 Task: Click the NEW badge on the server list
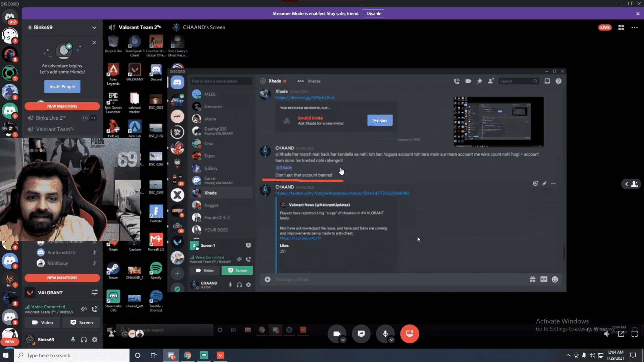(x=10, y=342)
